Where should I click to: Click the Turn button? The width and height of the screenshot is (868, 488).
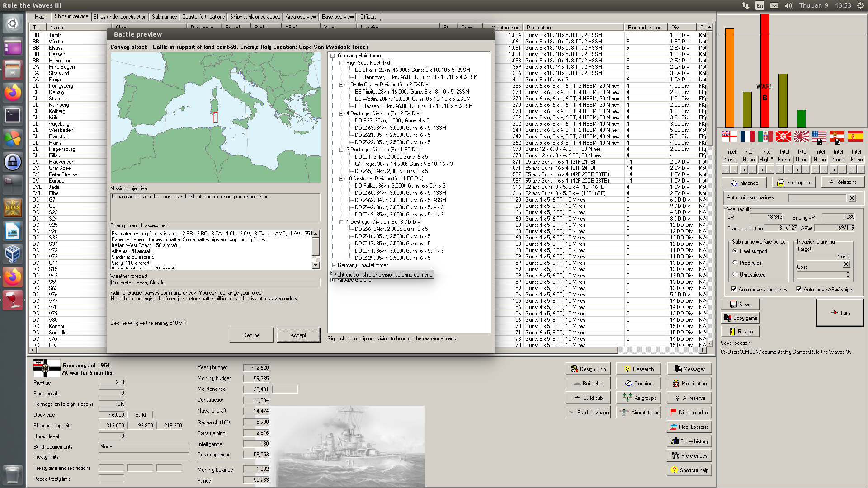[x=840, y=313]
